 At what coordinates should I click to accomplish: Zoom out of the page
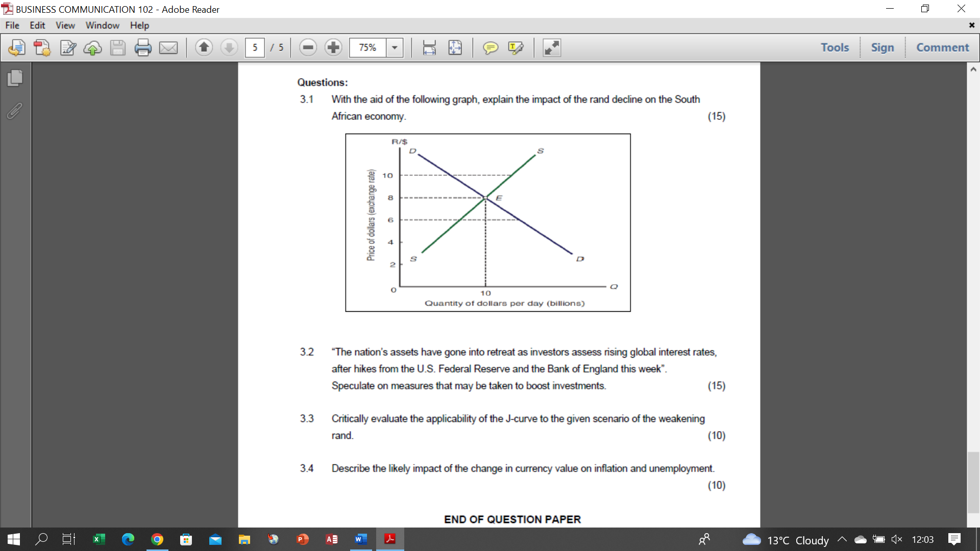point(308,47)
